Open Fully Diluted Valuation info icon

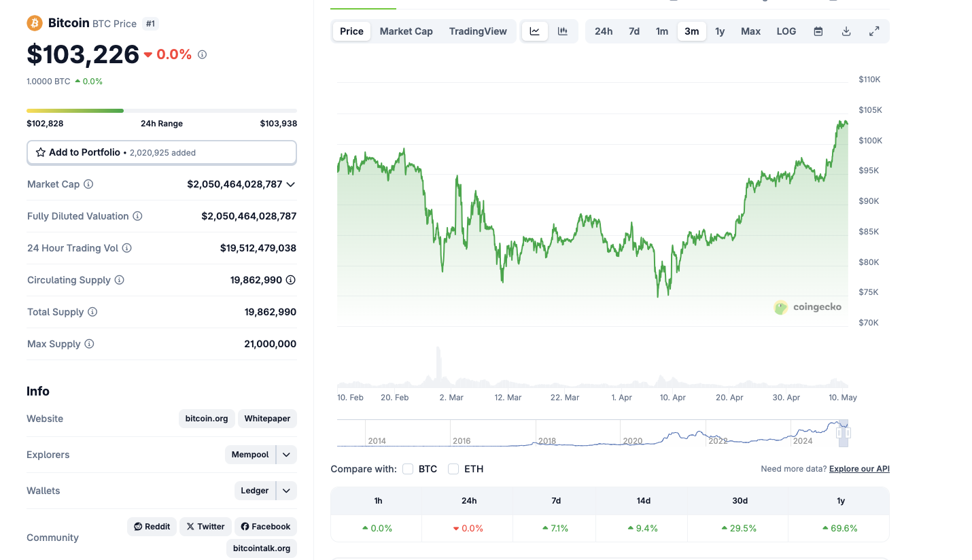(137, 216)
